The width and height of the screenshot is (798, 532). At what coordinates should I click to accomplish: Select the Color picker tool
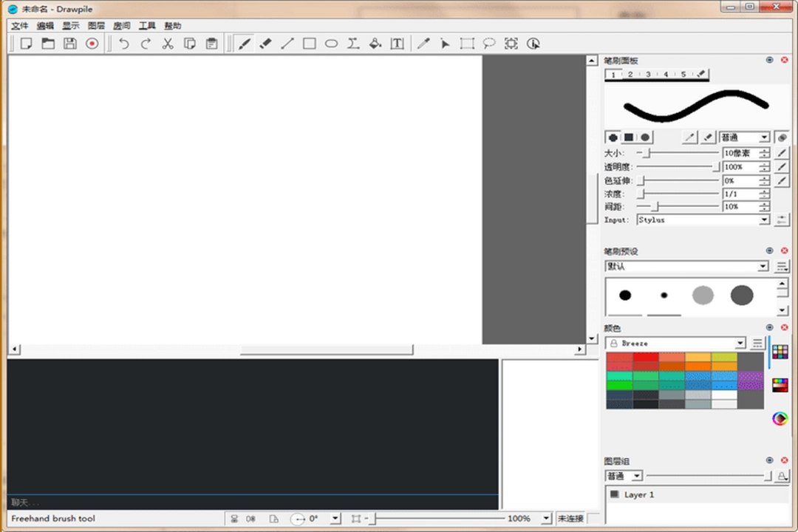coord(423,44)
